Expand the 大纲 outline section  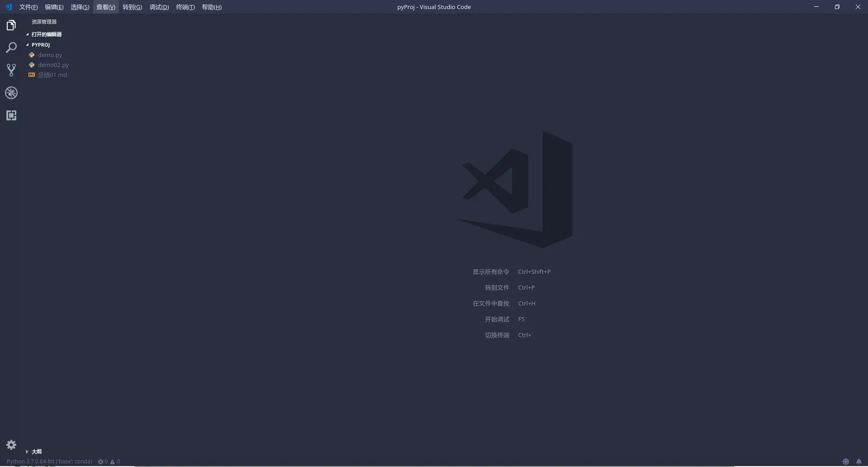coord(37,452)
